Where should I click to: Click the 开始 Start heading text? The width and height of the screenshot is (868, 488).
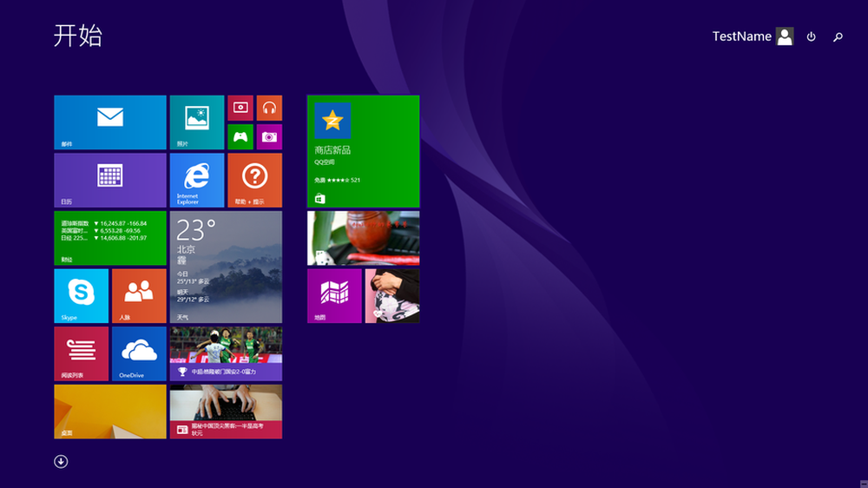(78, 36)
